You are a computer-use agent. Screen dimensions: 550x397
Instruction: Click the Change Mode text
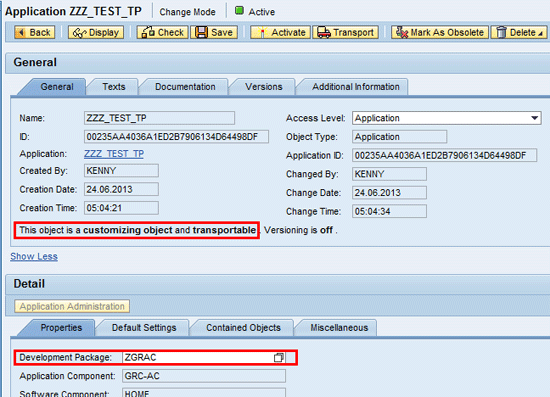(x=187, y=12)
